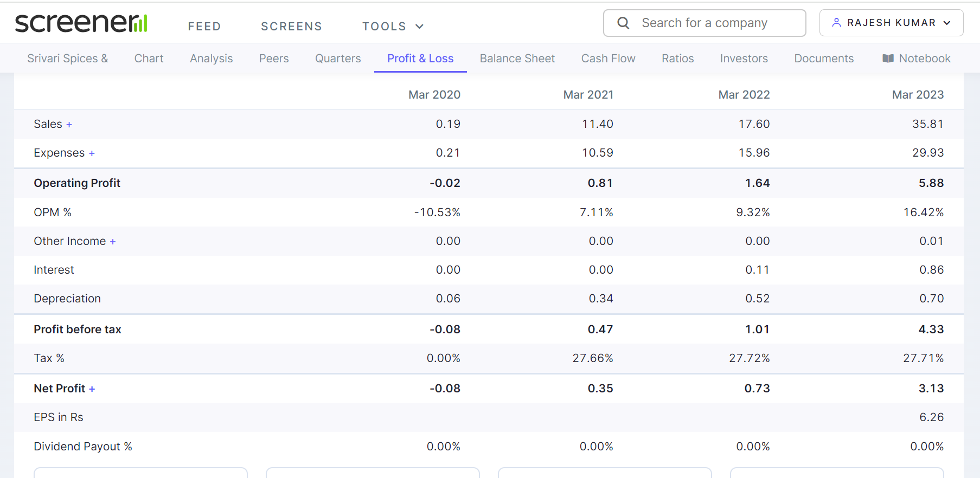Go to Screens
Viewport: 980px width, 478px height.
click(291, 27)
